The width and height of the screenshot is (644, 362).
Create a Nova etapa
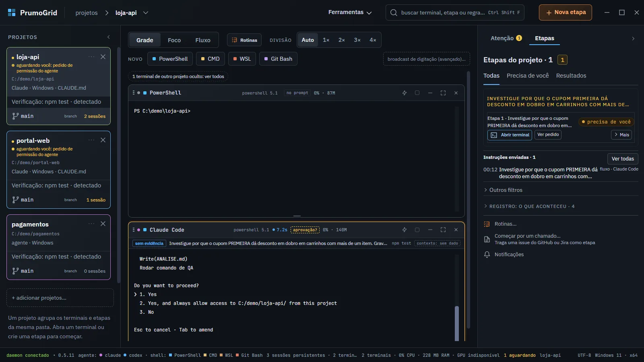(x=566, y=12)
